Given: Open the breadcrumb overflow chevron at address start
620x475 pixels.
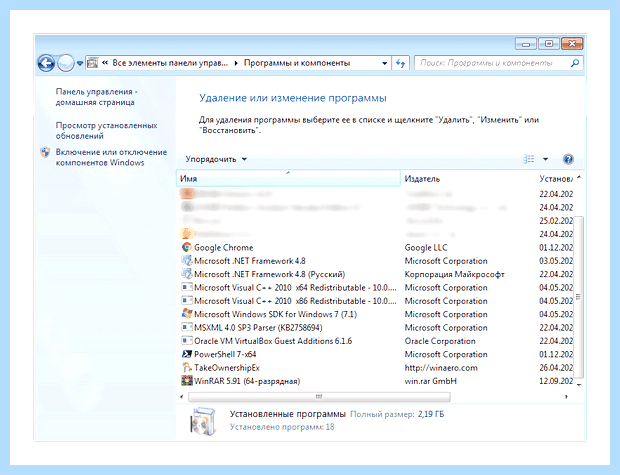Looking at the screenshot, I should pyautogui.click(x=105, y=63).
